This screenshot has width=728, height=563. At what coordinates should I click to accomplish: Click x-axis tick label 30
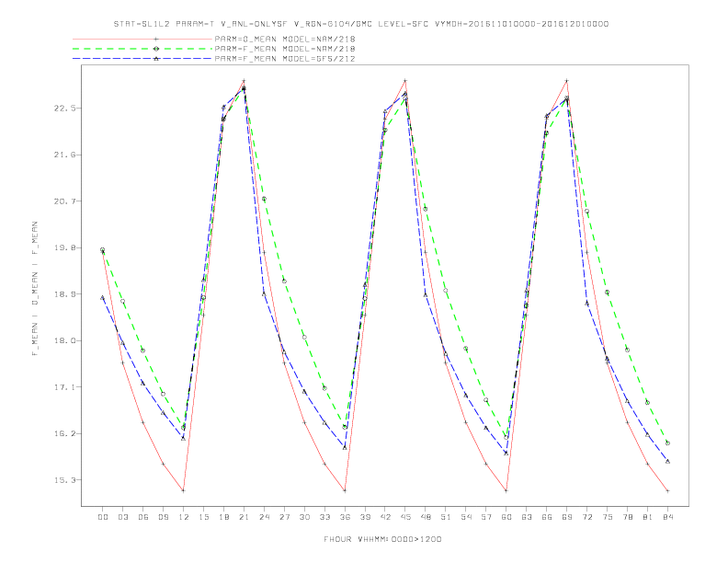(304, 517)
